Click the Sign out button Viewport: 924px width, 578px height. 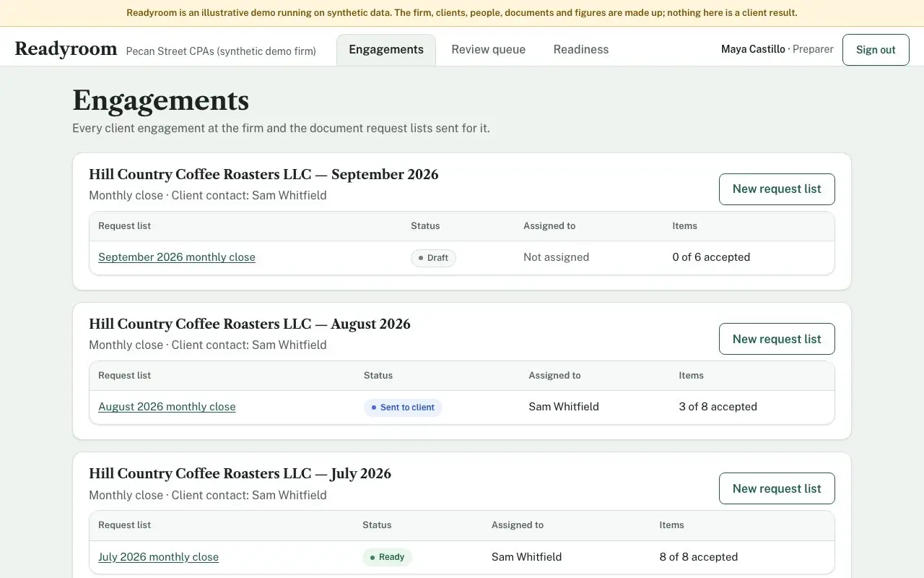click(x=876, y=50)
